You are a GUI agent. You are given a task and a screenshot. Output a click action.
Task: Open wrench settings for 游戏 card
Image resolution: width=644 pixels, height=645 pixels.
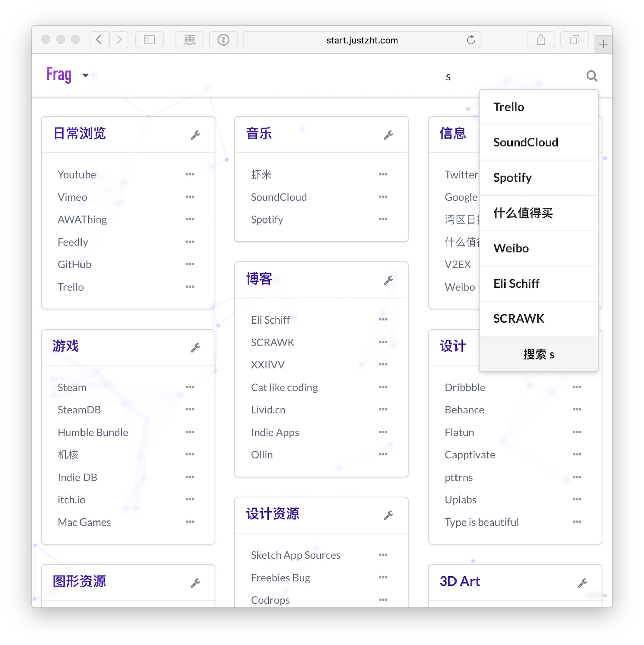pos(195,348)
